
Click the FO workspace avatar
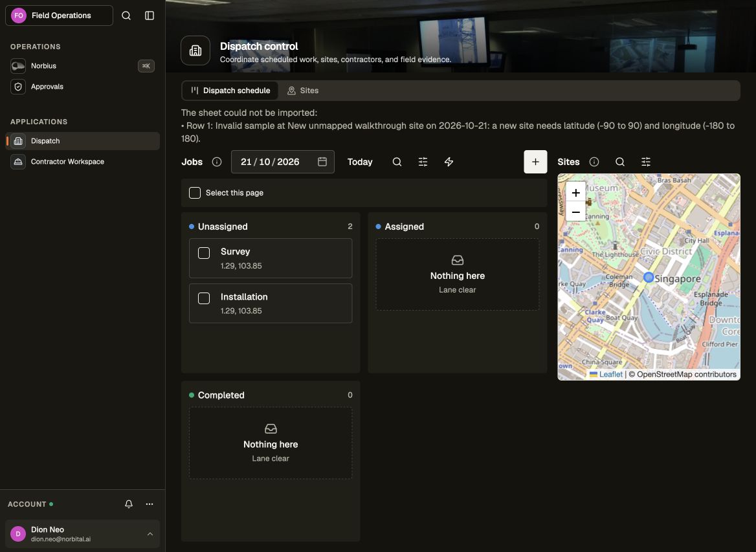[x=19, y=16]
